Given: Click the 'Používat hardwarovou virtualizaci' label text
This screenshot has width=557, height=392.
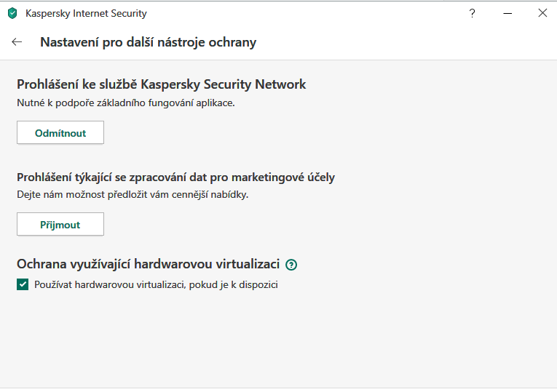Looking at the screenshot, I should [x=156, y=284].
